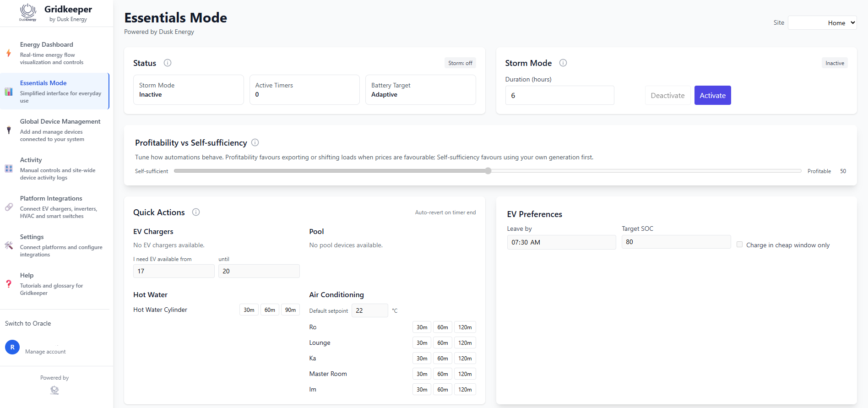Start Hot Water Cylinder 30m timer
The image size is (868, 408).
pos(249,310)
